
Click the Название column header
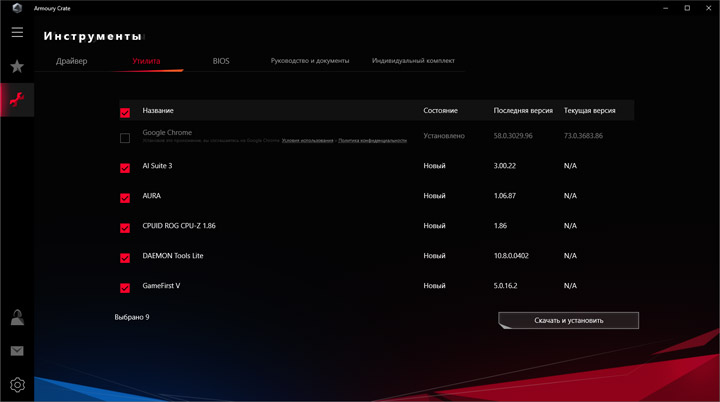point(158,110)
